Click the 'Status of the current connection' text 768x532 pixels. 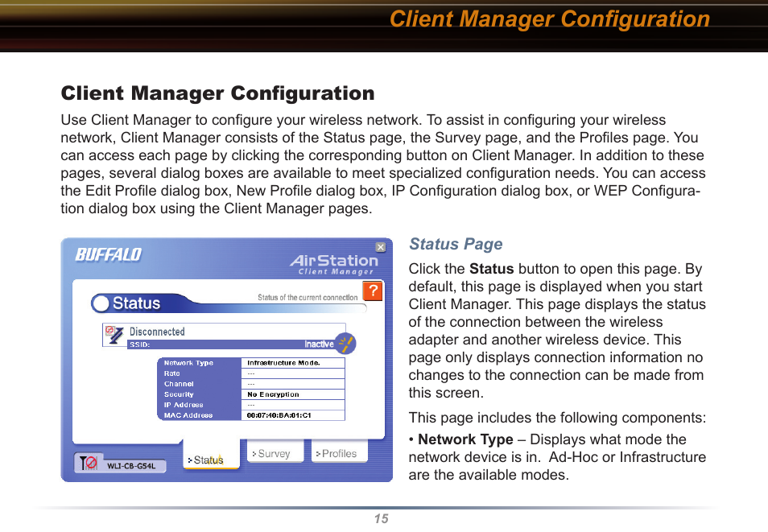pyautogui.click(x=308, y=297)
